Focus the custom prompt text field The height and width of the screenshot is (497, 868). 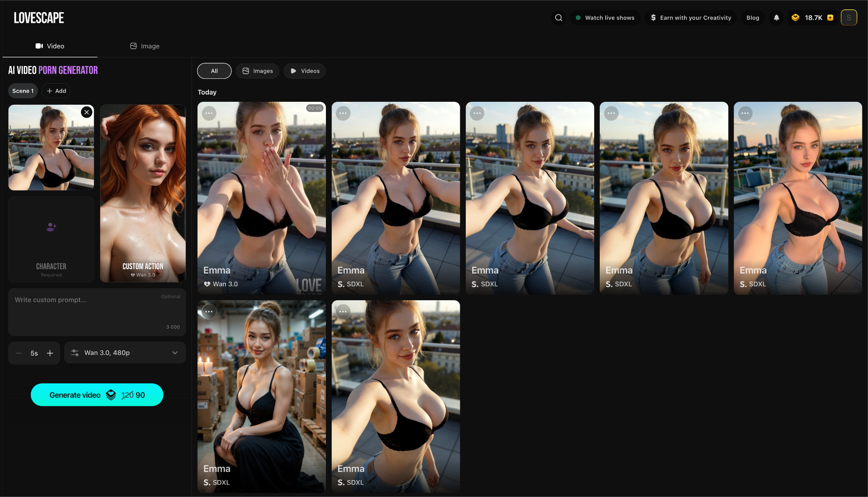tap(97, 312)
